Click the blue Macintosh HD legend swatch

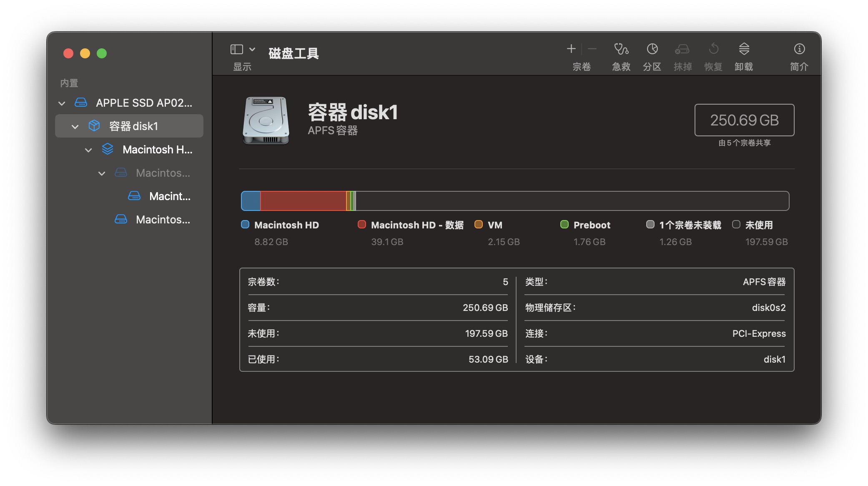tap(245, 225)
